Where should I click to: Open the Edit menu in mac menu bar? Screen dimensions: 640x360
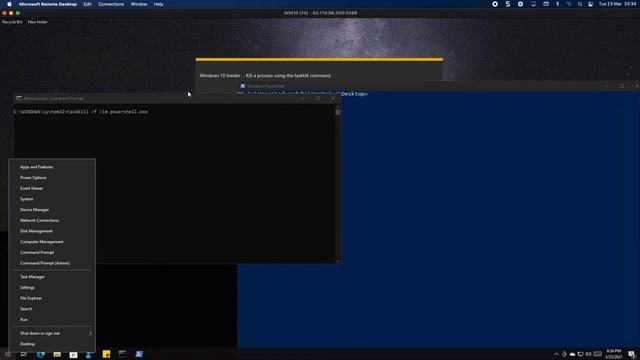point(87,4)
